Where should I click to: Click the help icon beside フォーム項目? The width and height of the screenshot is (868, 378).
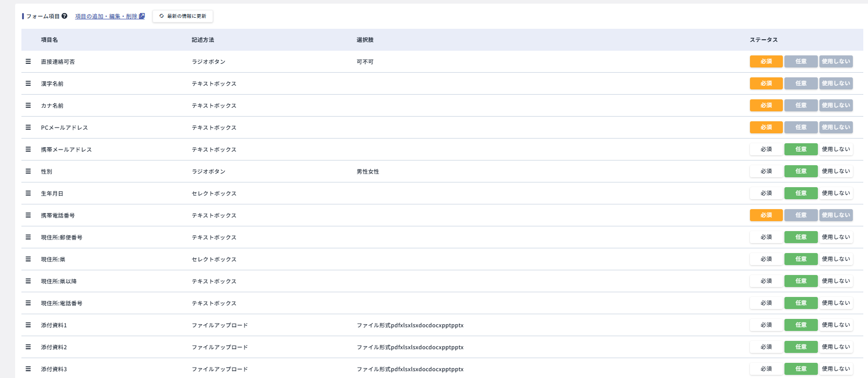pyautogui.click(x=64, y=16)
